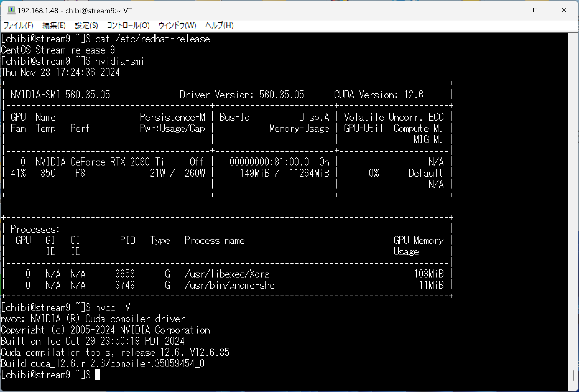The height and width of the screenshot is (392, 579).
Task: Open the ウィンドウ(W) menu
Action: click(x=177, y=26)
